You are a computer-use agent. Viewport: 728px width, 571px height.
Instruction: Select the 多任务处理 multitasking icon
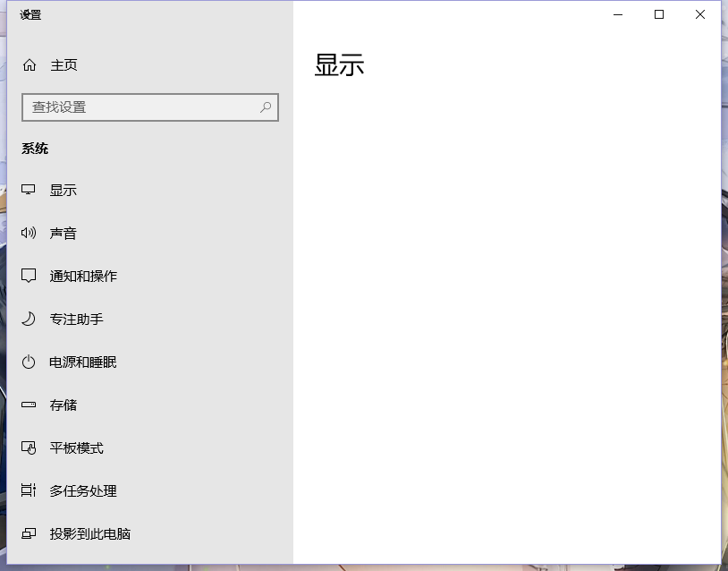click(x=28, y=490)
